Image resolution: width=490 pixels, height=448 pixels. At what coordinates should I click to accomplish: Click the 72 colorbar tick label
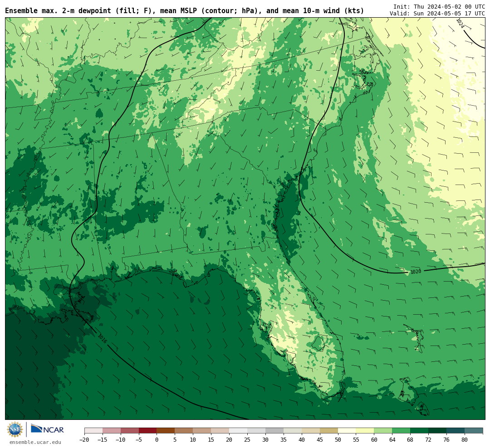[428, 440]
